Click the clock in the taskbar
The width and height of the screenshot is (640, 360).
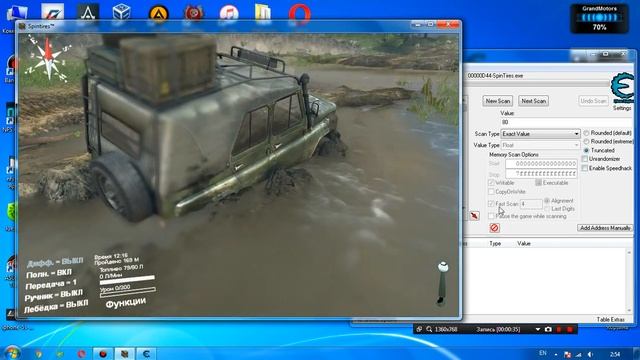[x=615, y=354]
